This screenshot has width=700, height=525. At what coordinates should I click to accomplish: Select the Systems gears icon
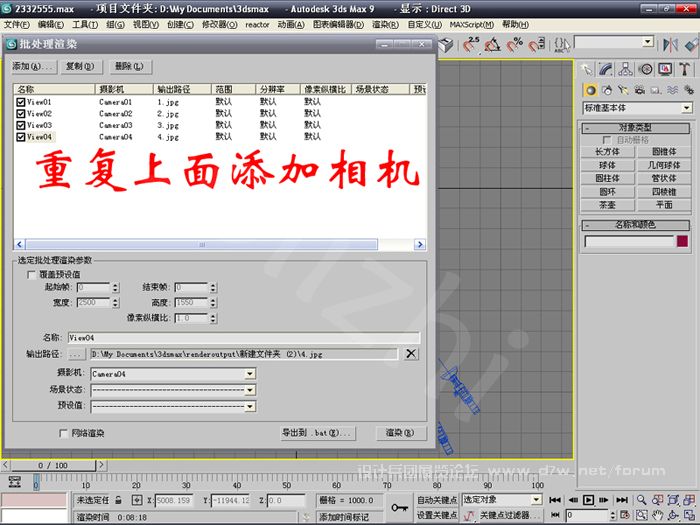click(688, 91)
